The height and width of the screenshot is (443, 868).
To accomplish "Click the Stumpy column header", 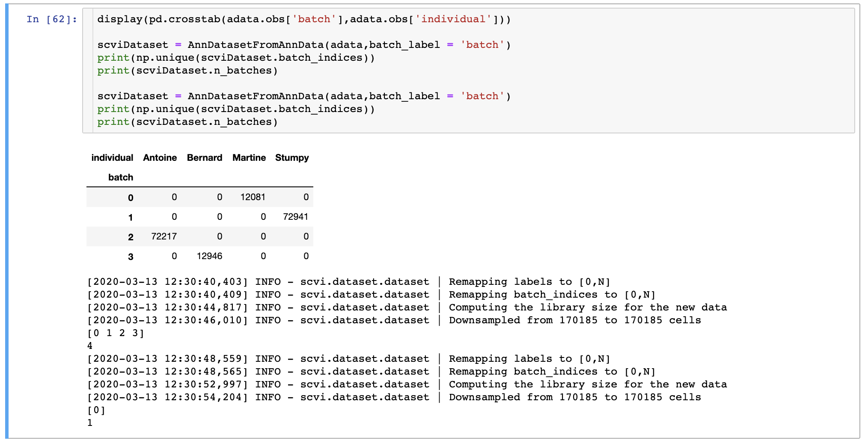I will coord(292,158).
